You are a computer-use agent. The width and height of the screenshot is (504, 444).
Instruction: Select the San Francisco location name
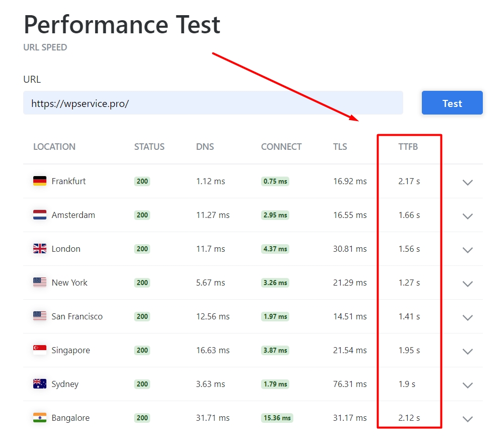click(77, 316)
